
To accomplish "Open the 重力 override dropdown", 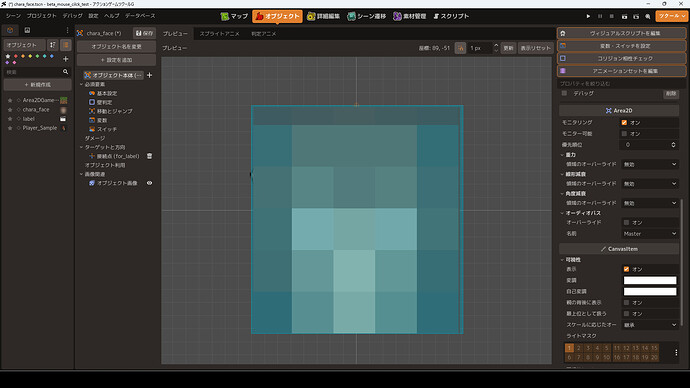I will click(x=650, y=165).
